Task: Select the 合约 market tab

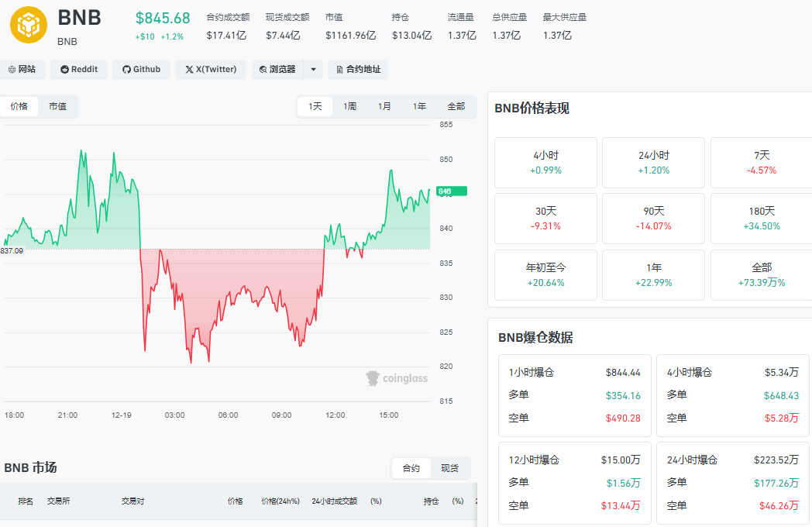Action: [x=411, y=468]
